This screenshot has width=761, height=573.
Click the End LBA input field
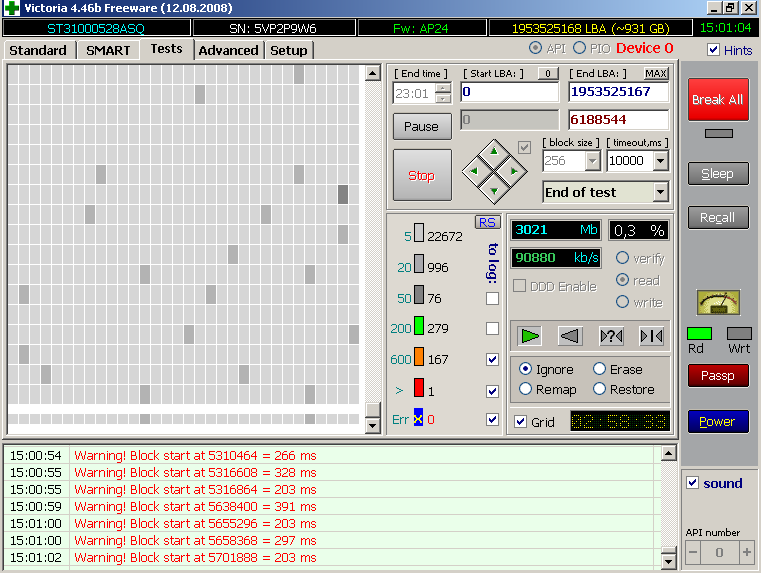(x=618, y=92)
